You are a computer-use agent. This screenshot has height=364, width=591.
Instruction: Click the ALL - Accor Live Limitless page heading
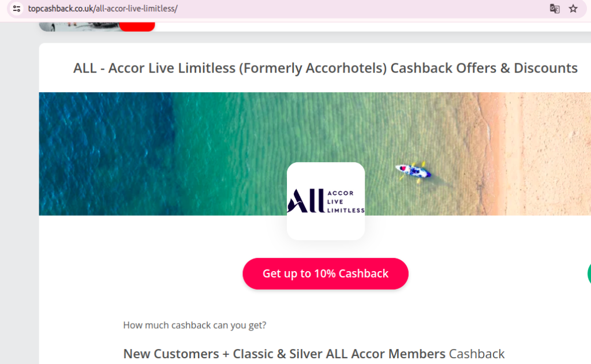pos(326,68)
